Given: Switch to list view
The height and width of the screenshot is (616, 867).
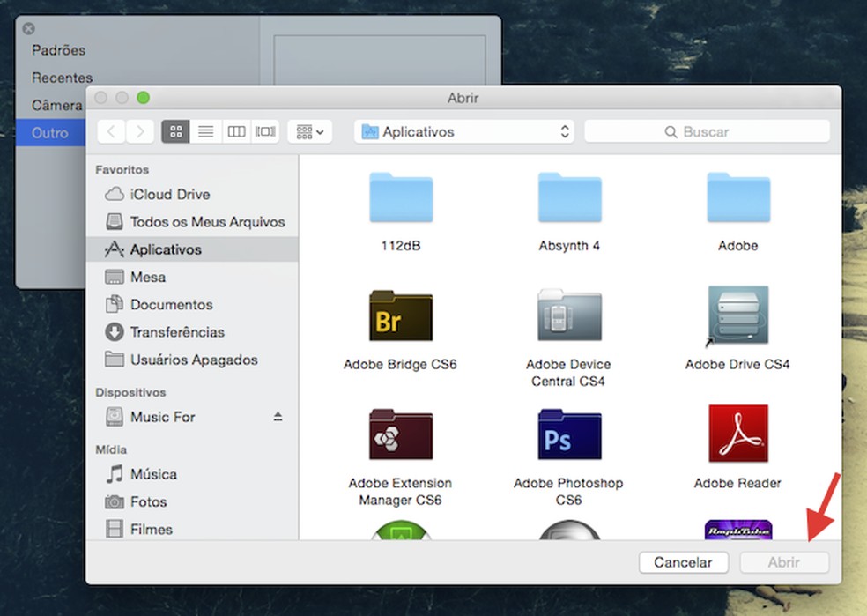Looking at the screenshot, I should (205, 130).
